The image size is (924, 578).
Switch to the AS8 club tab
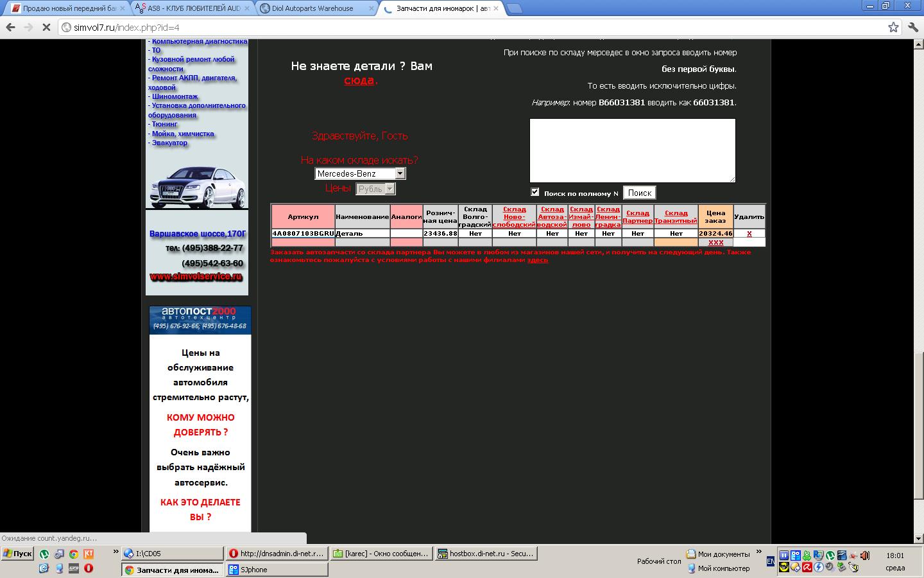tap(193, 8)
